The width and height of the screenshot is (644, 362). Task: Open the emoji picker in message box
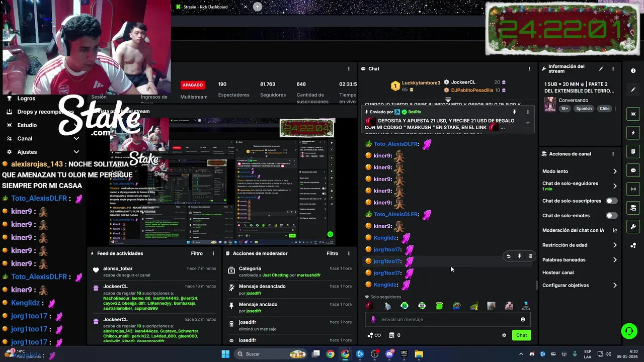point(523,319)
